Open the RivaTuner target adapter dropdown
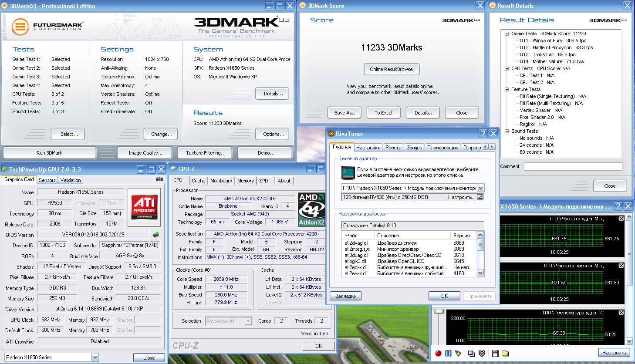 click(x=480, y=188)
